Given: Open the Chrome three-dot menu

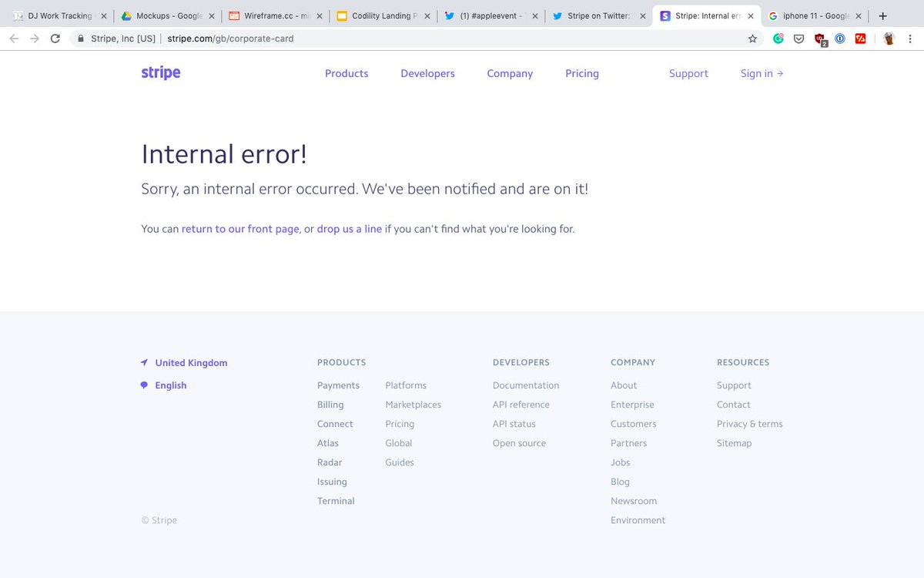Looking at the screenshot, I should point(910,39).
